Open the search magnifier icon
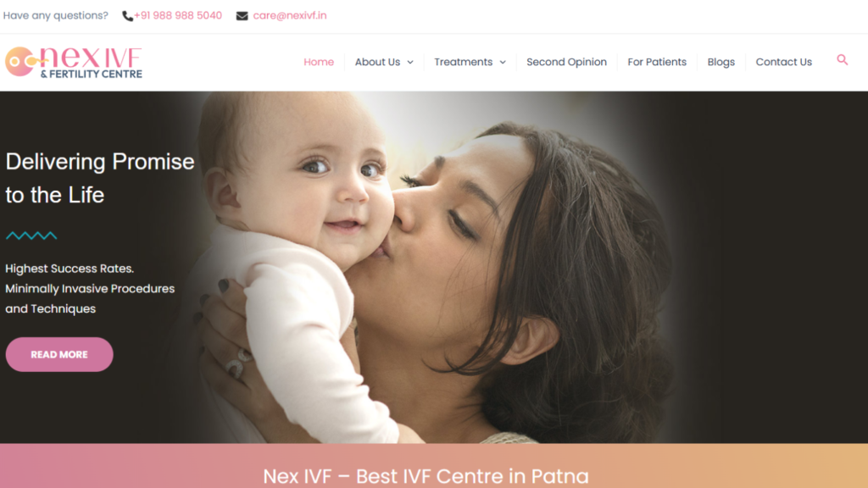The image size is (868, 488). tap(842, 60)
